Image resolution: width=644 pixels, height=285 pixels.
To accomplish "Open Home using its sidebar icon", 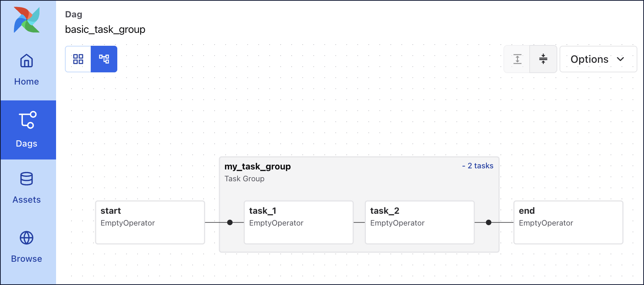I will [x=26, y=61].
